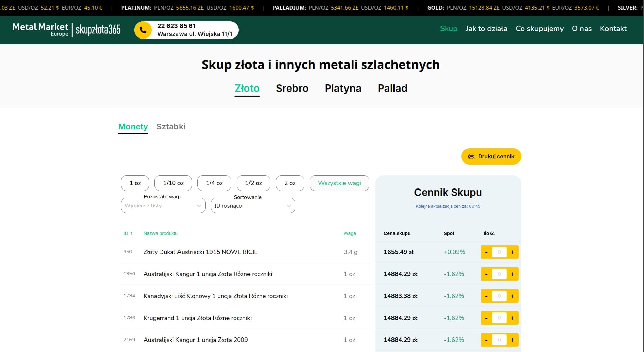Screen dimensions: 644x352
Task: Open the Sztabki tab
Action: coord(171,127)
